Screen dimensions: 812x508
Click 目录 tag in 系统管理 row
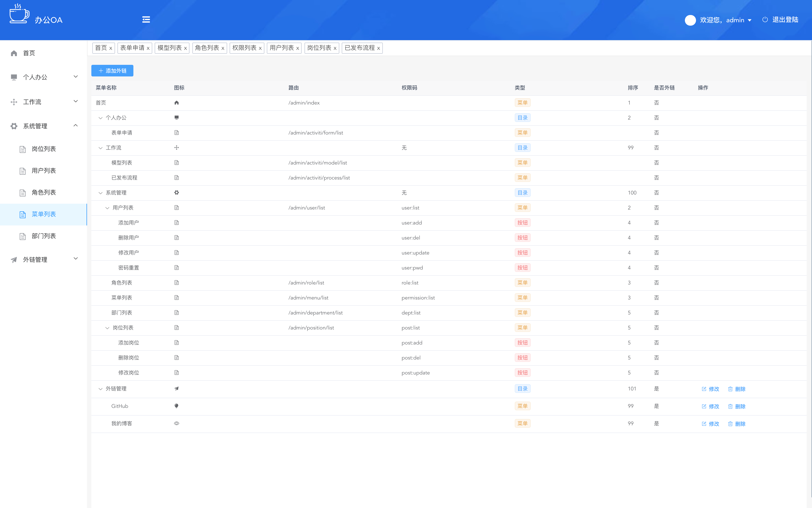[x=522, y=193]
